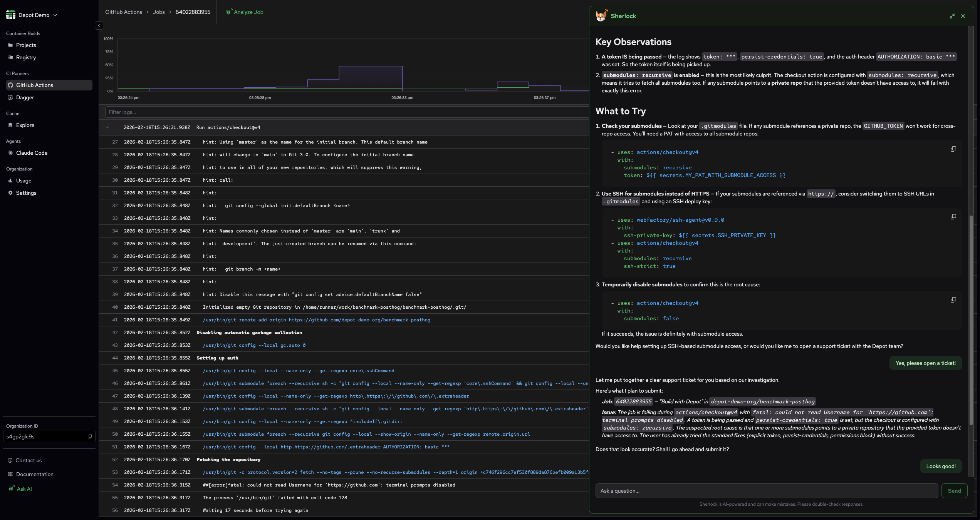This screenshot has height=520, width=980.
Task: Click the Sherlock corgi avatar icon
Action: [601, 16]
